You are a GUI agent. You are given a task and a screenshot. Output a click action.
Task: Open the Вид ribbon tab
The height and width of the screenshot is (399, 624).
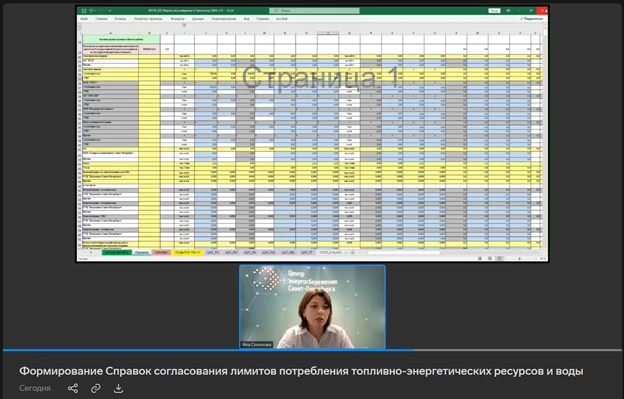(246, 19)
